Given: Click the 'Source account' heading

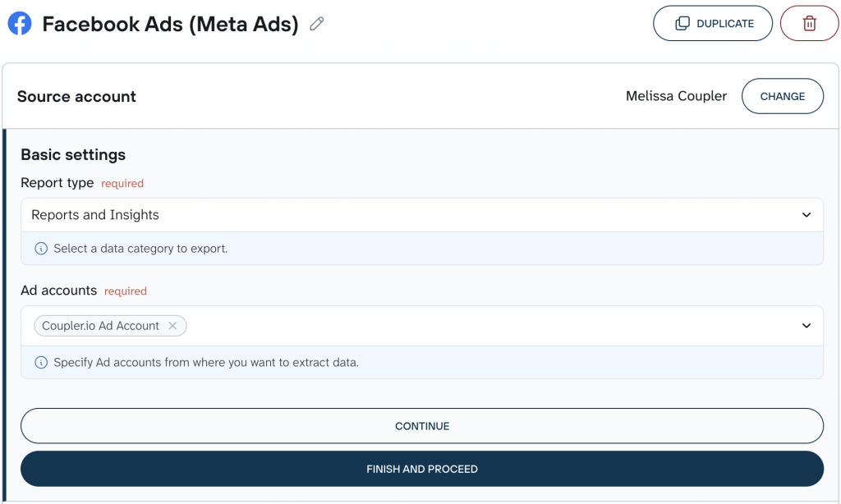Looking at the screenshot, I should 76,97.
